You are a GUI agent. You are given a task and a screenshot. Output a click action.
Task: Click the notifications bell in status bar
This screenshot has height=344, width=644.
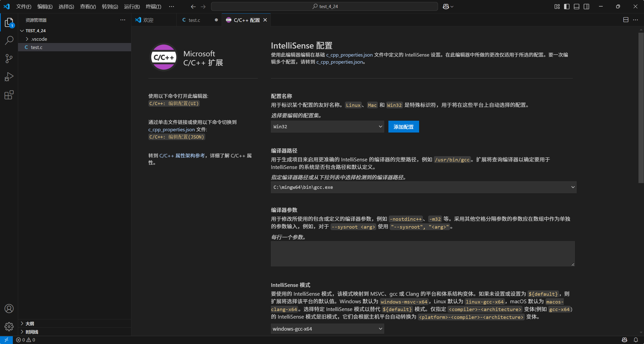tap(636, 340)
